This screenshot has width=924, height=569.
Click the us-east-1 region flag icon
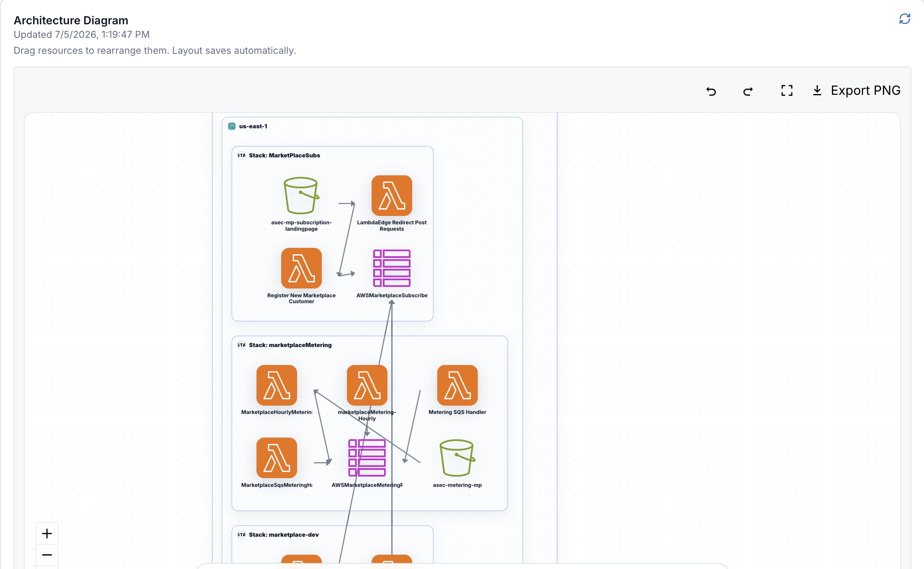pos(232,126)
